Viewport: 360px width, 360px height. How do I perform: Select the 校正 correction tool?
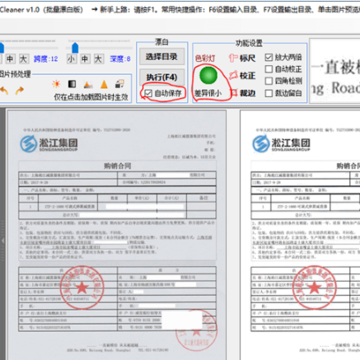click(x=243, y=75)
